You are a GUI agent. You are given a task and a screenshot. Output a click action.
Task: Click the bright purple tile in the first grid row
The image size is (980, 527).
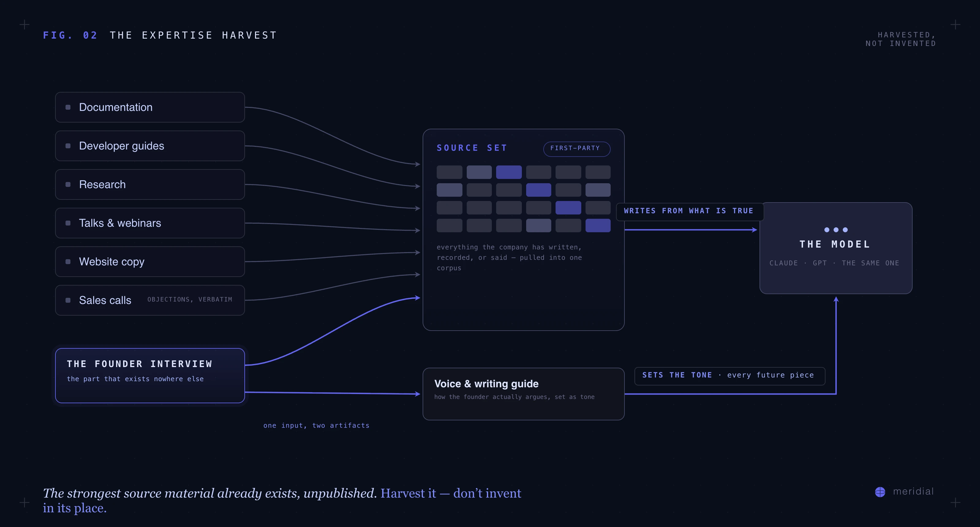point(509,172)
